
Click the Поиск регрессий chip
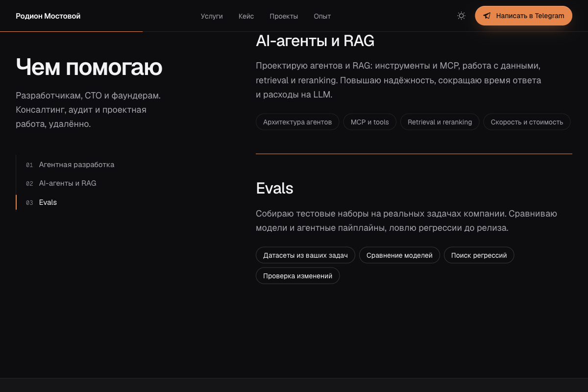(479, 255)
